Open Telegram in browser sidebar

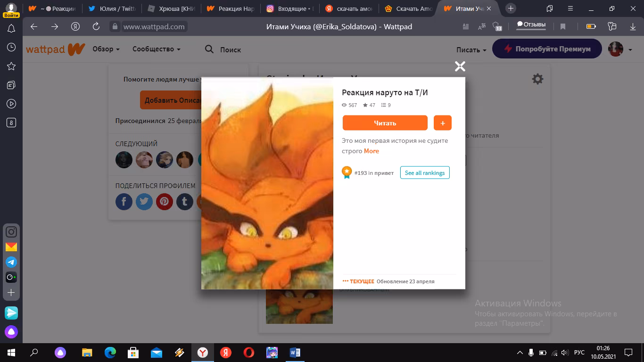coord(11,262)
